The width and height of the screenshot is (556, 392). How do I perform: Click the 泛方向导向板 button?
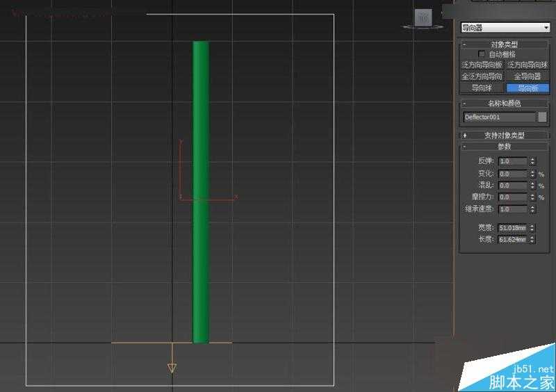tap(482, 65)
